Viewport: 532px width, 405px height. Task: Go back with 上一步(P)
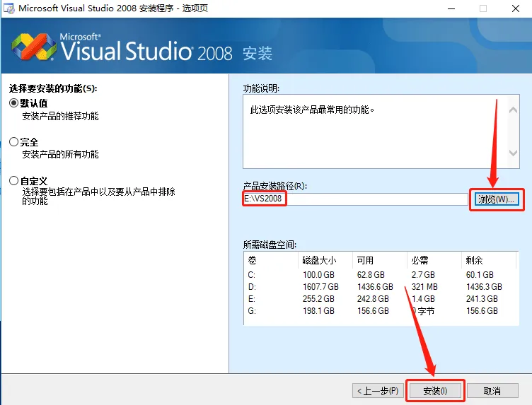pyautogui.click(x=378, y=391)
